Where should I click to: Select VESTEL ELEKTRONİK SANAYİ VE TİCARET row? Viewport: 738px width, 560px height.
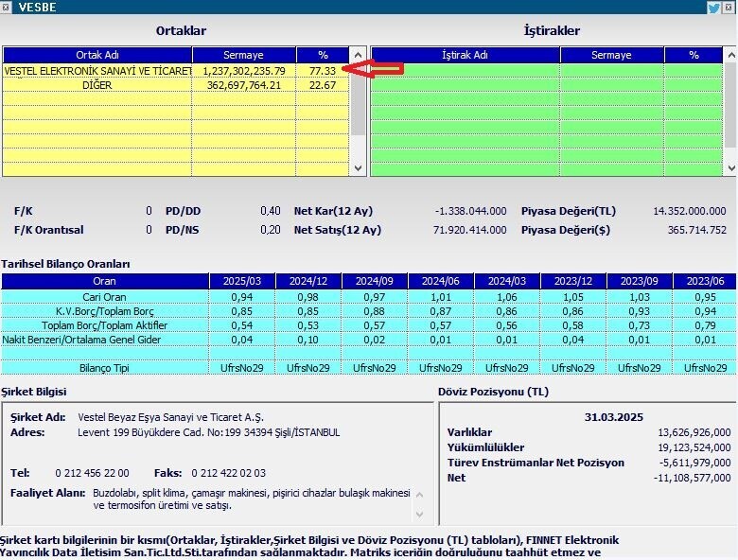(x=176, y=71)
